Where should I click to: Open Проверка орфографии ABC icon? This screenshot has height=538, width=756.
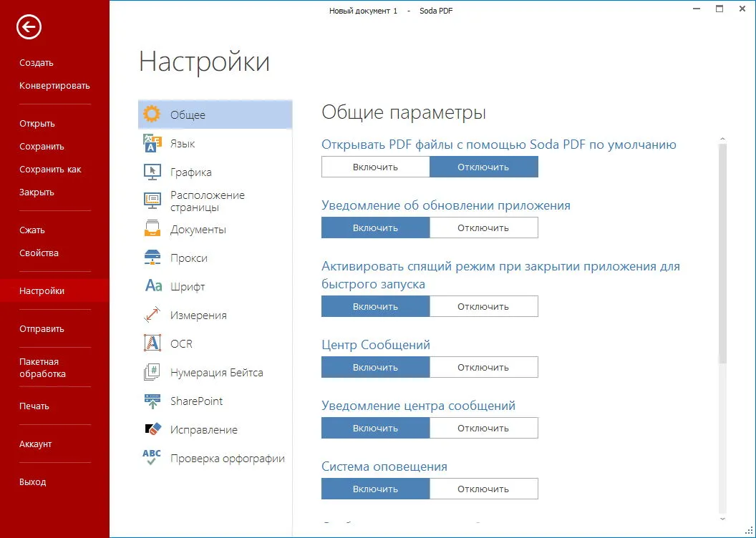click(151, 457)
